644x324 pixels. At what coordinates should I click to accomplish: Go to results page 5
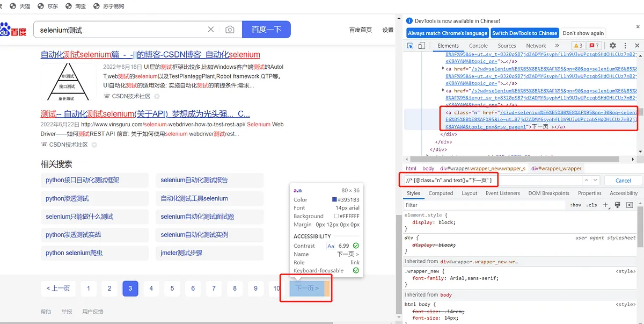(x=172, y=289)
